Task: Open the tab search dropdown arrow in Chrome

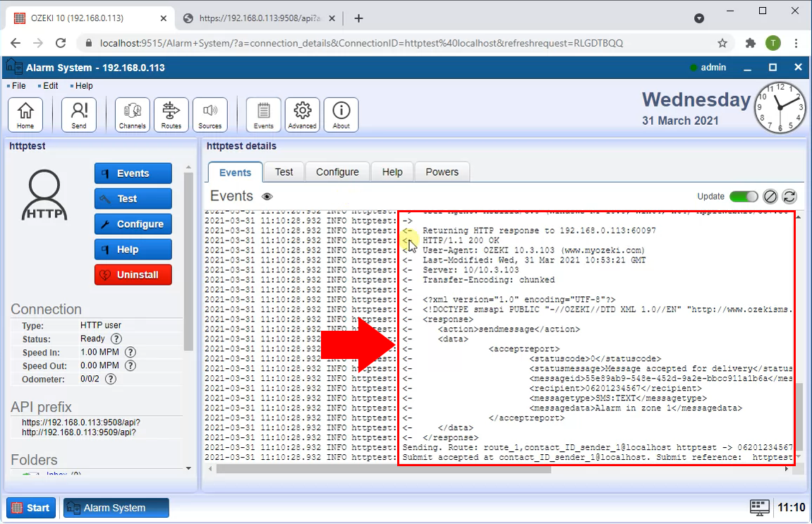Action: tap(699, 18)
